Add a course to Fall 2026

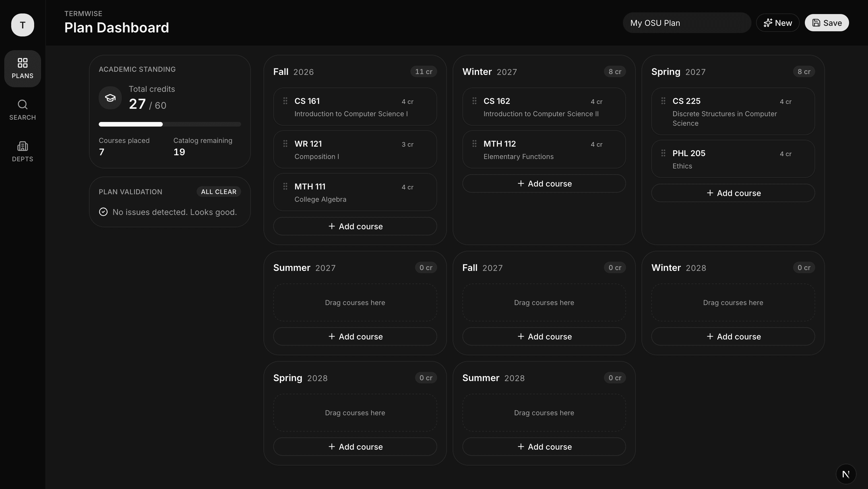[355, 226]
